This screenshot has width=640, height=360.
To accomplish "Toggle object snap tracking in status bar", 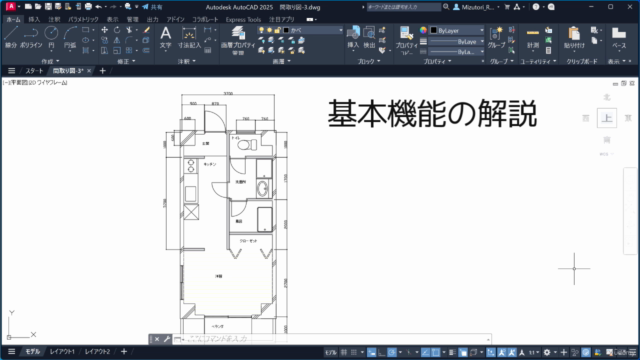I will coord(425,352).
